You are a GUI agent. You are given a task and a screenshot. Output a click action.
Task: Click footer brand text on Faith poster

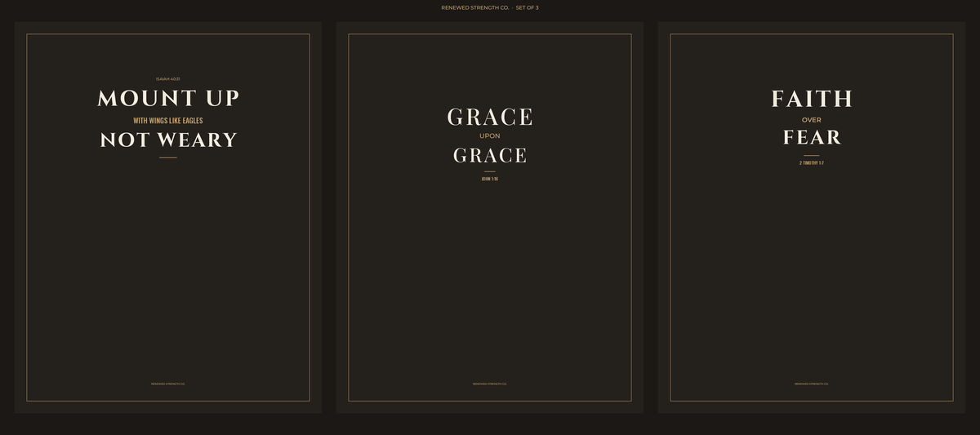pos(812,384)
